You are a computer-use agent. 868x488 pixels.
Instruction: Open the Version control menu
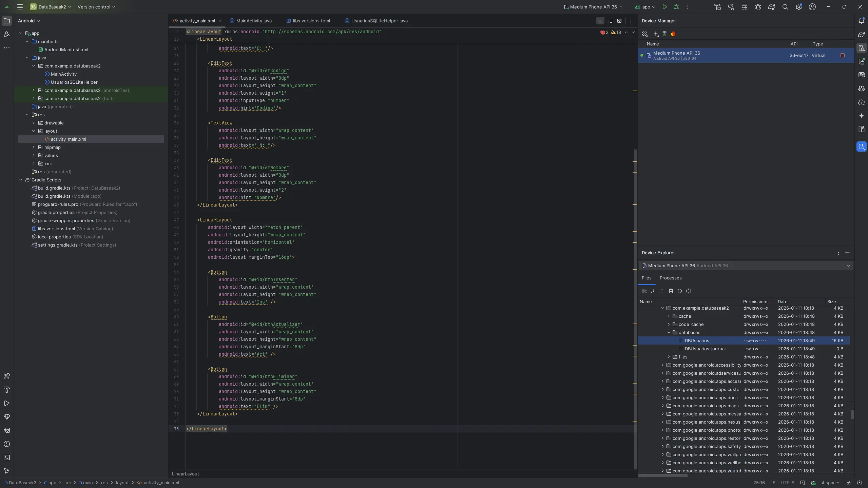tap(96, 7)
